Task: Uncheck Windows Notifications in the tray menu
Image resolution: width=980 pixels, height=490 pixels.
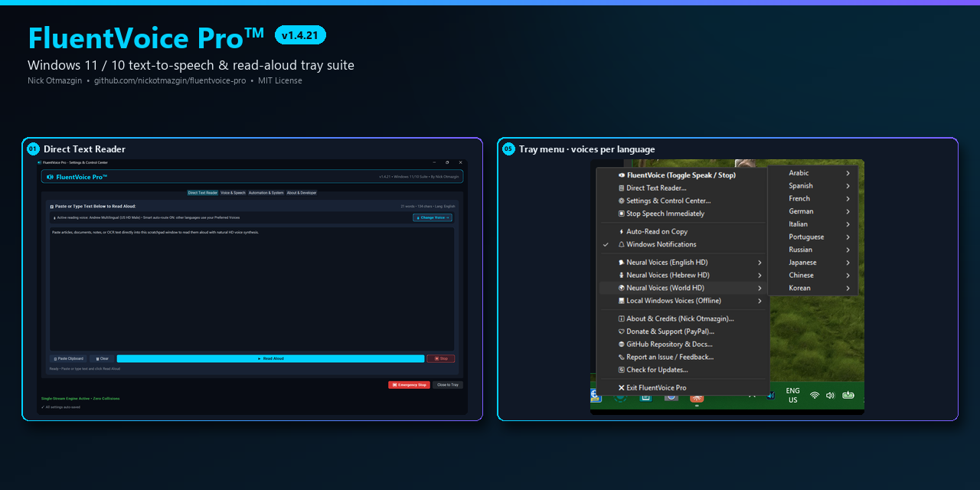Action: (x=681, y=244)
